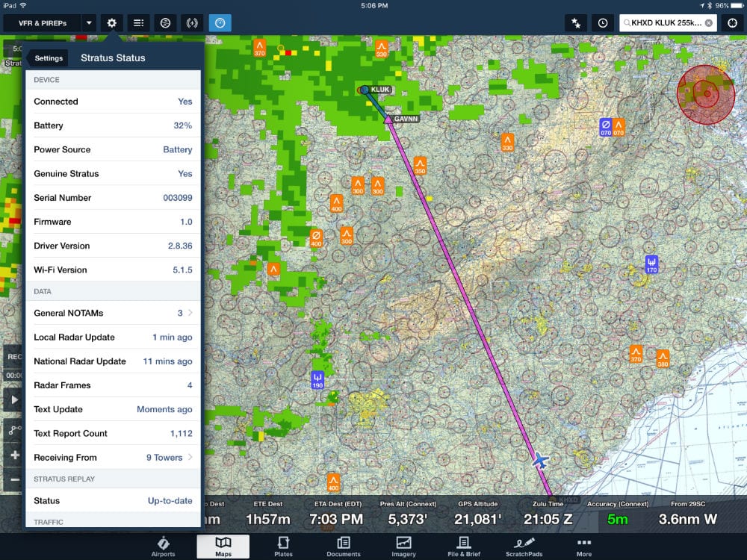Tap the KHXD KLUK route search field
This screenshot has width=747, height=560.
(x=668, y=23)
